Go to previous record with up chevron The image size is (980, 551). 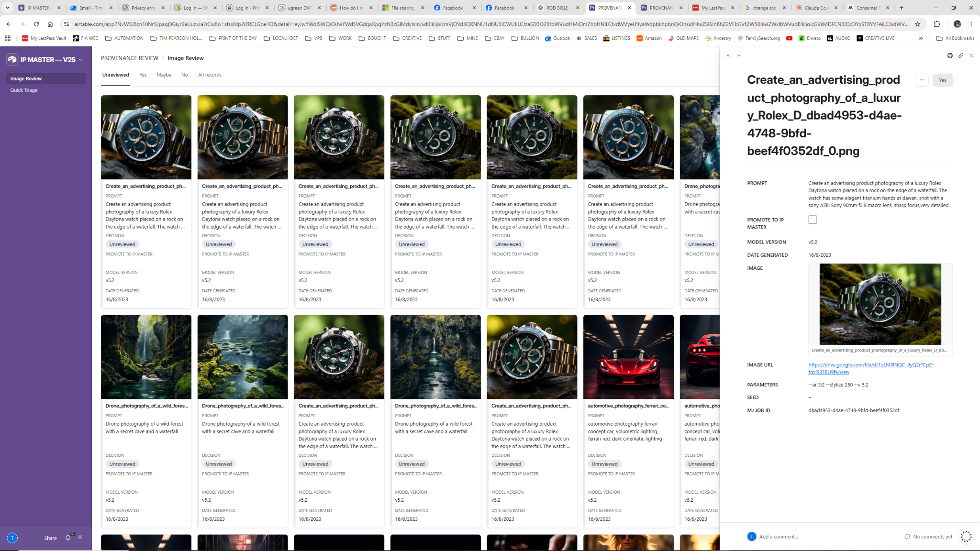pos(728,55)
